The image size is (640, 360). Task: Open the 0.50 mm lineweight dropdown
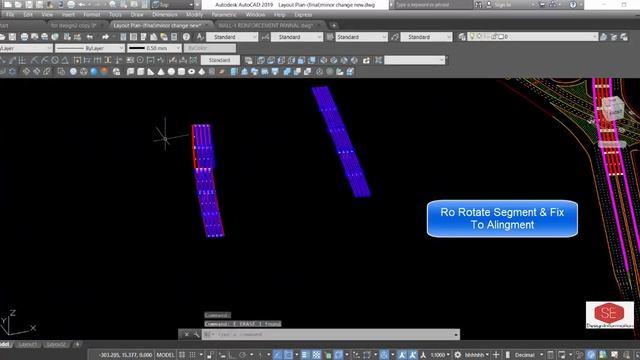tap(154, 48)
